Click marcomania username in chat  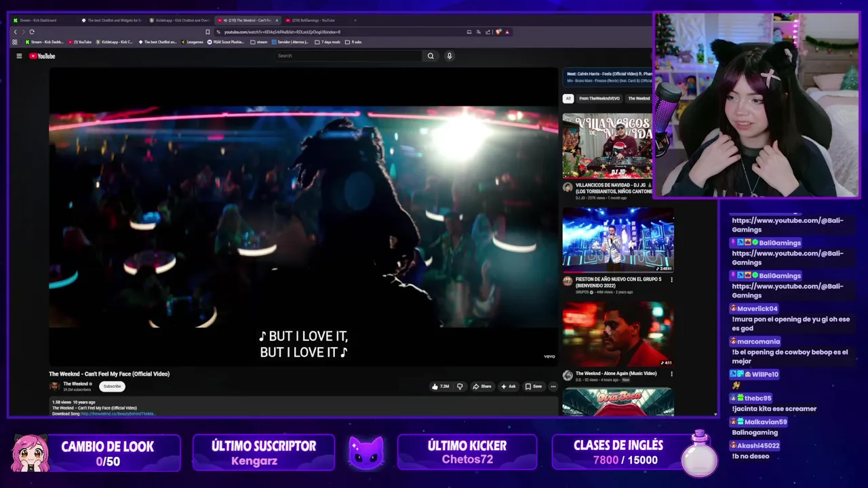[759, 342]
